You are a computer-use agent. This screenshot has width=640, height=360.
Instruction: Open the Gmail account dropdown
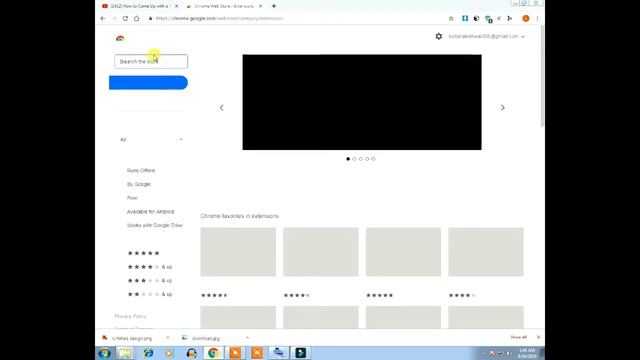coord(487,36)
